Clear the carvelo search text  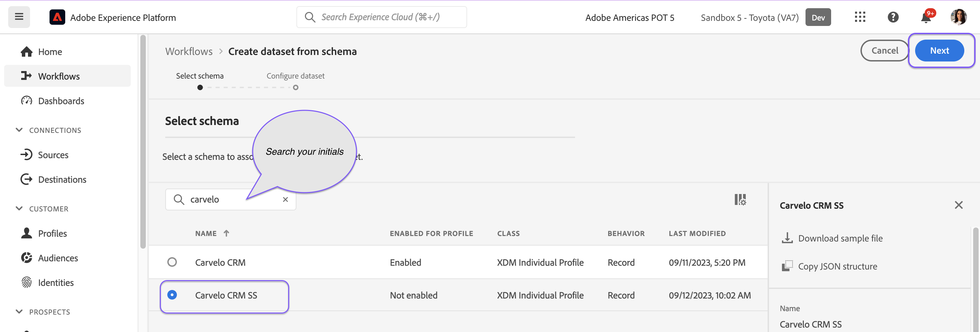[x=285, y=199]
